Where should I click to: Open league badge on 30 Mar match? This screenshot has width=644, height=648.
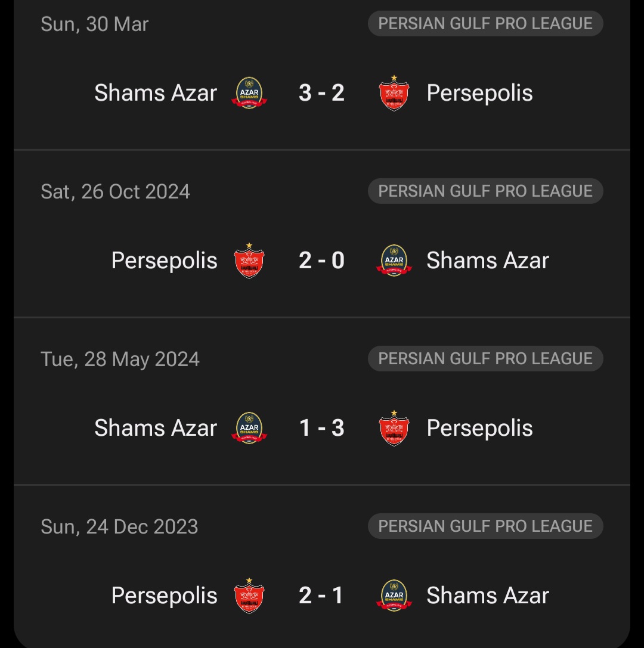coord(485,24)
